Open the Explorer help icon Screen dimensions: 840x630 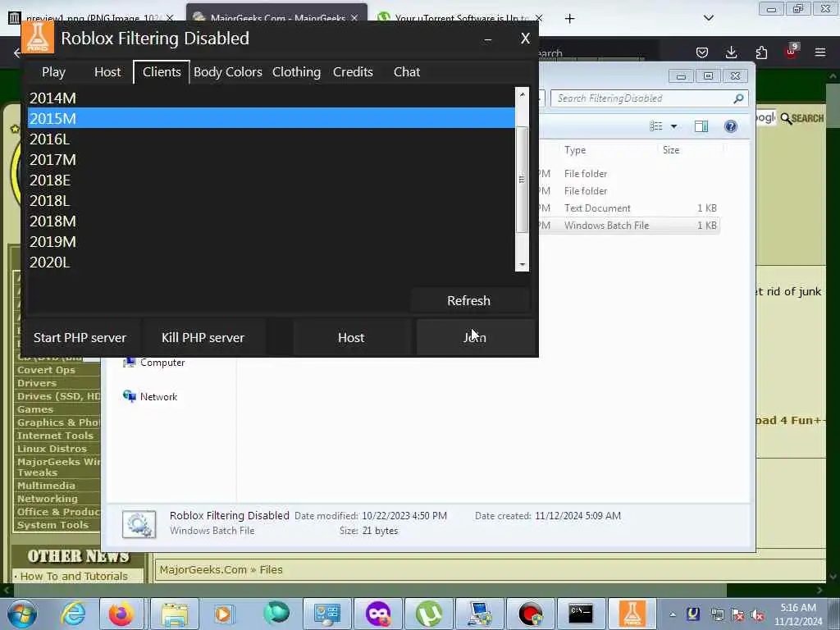click(x=731, y=126)
